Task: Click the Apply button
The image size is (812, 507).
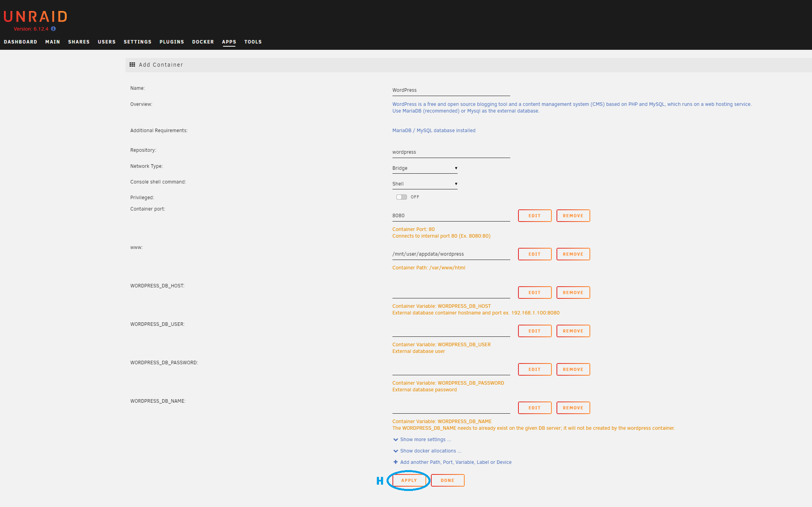Action: click(x=409, y=480)
